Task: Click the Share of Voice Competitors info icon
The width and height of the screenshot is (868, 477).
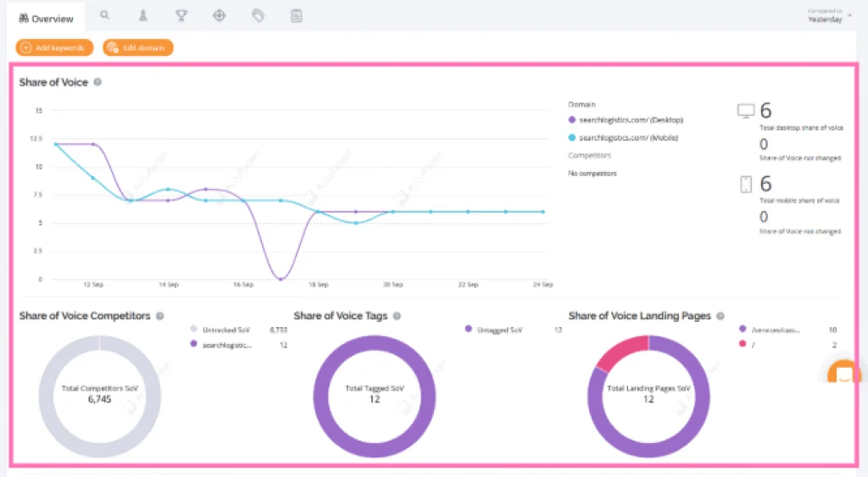Action: [x=160, y=316]
